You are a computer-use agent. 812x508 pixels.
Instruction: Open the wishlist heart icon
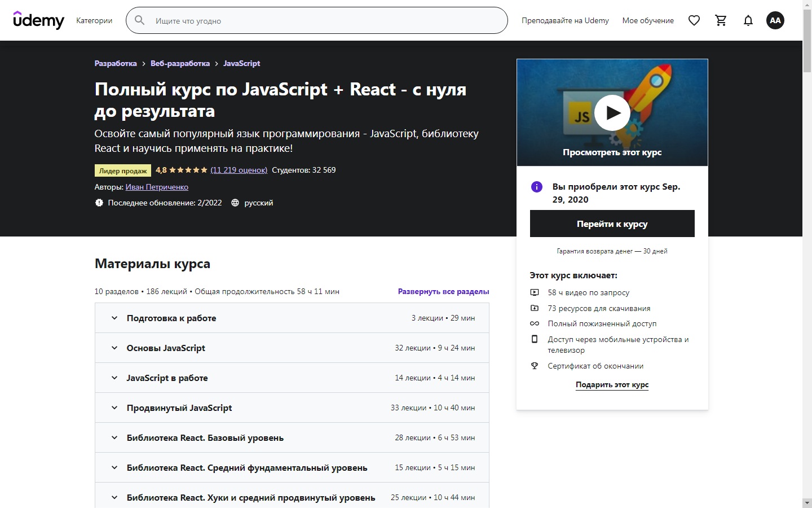694,20
